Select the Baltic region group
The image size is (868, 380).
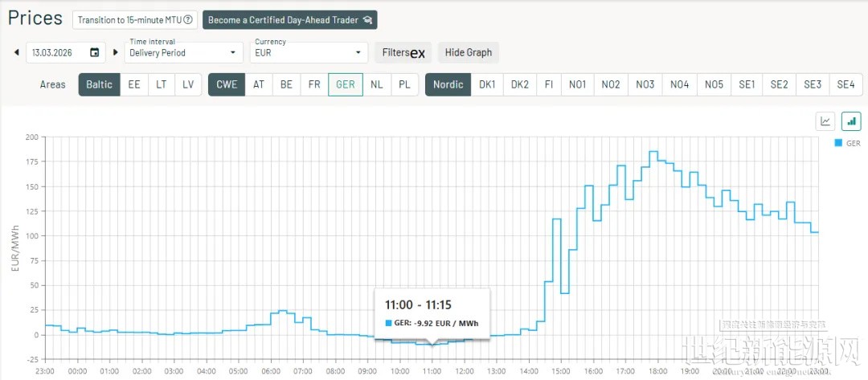pyautogui.click(x=99, y=84)
